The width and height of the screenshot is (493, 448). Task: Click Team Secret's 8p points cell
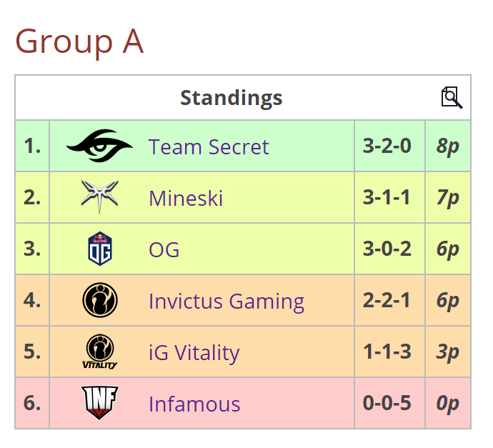447,146
